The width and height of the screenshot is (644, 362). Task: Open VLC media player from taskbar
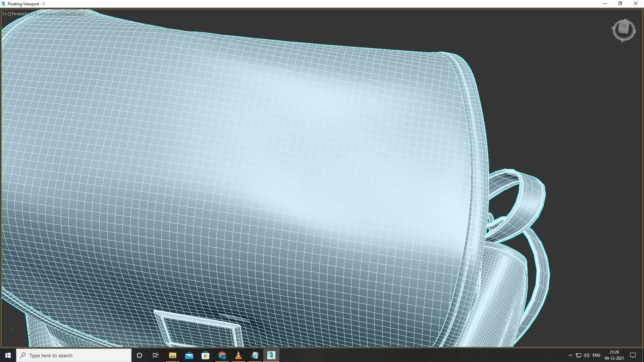(x=238, y=355)
